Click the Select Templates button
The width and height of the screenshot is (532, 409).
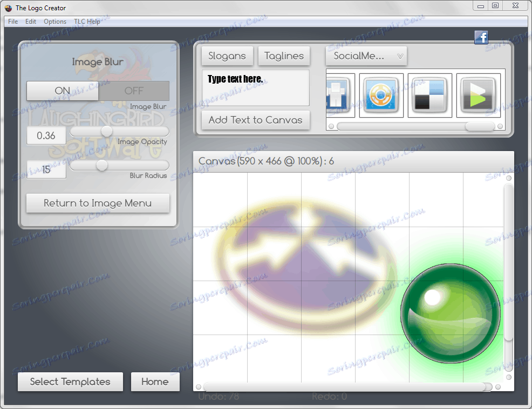click(70, 381)
